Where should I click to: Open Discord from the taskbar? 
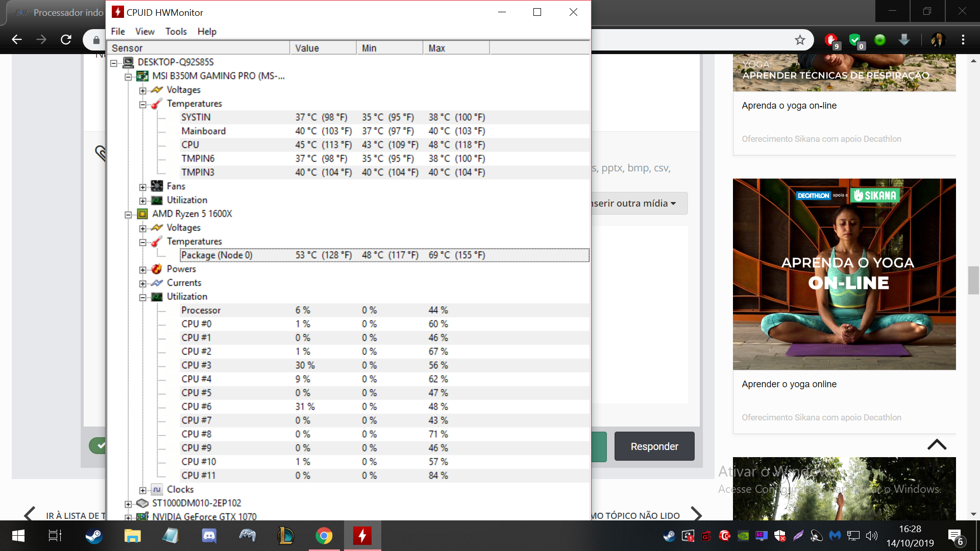click(209, 536)
